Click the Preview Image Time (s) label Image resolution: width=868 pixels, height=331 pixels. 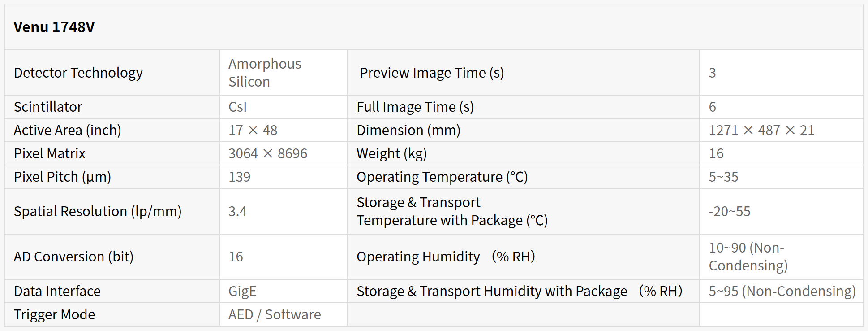[432, 73]
